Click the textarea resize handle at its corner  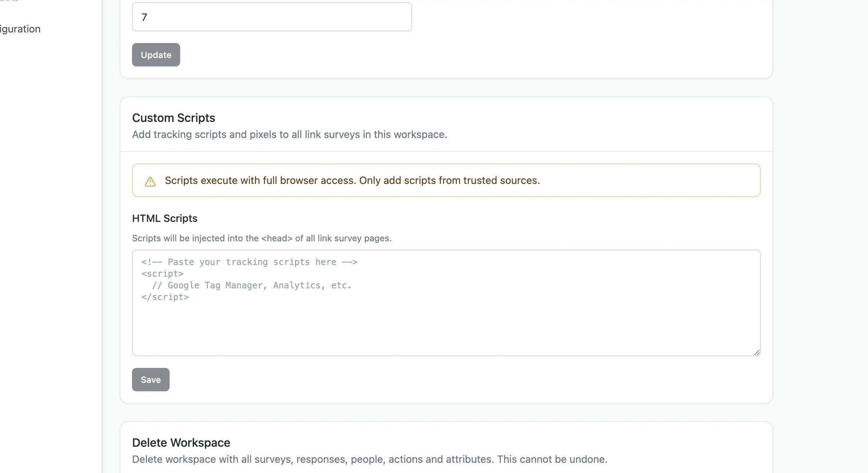(x=757, y=352)
